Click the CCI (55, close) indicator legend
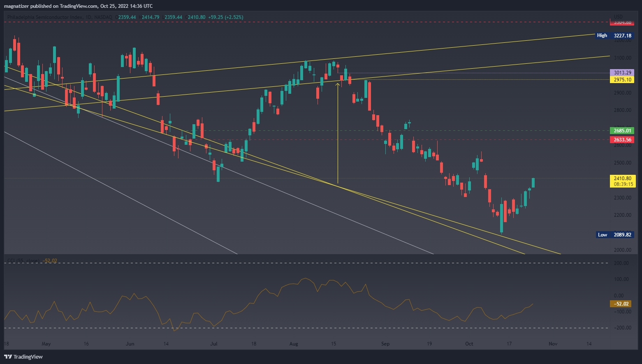The image size is (642, 364). tap(23, 261)
